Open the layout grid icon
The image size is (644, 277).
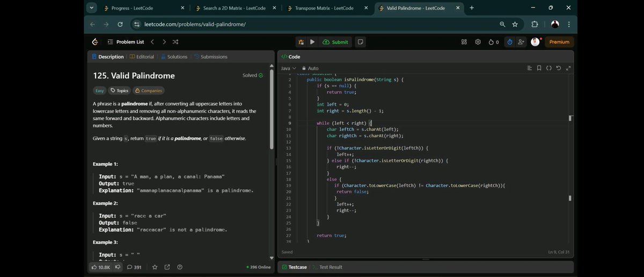tap(464, 42)
